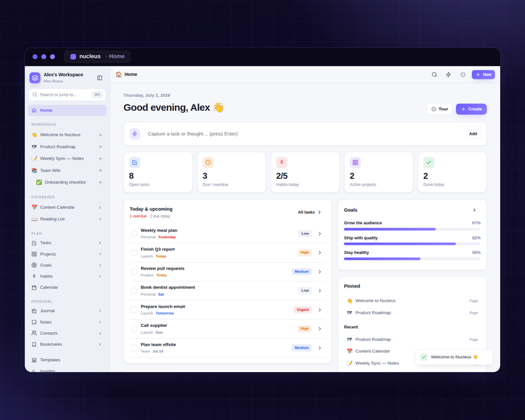The image size is (525, 420).
Task: Open Prepare launch email row chevron
Action: 320,310
